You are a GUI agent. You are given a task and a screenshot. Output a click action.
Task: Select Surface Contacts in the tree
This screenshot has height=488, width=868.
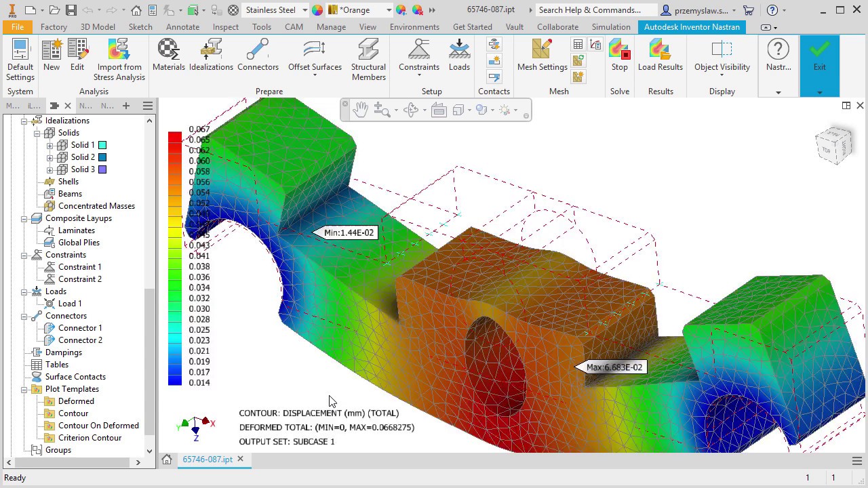75,377
